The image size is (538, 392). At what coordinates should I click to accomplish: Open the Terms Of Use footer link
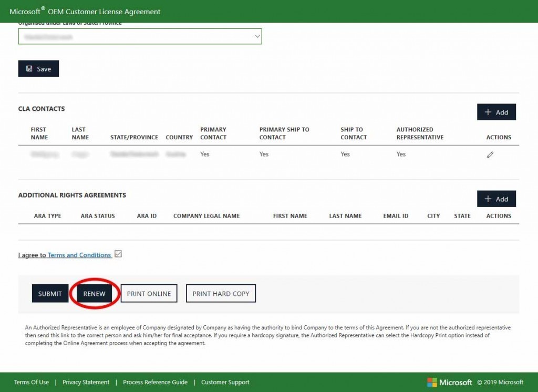pyautogui.click(x=32, y=382)
